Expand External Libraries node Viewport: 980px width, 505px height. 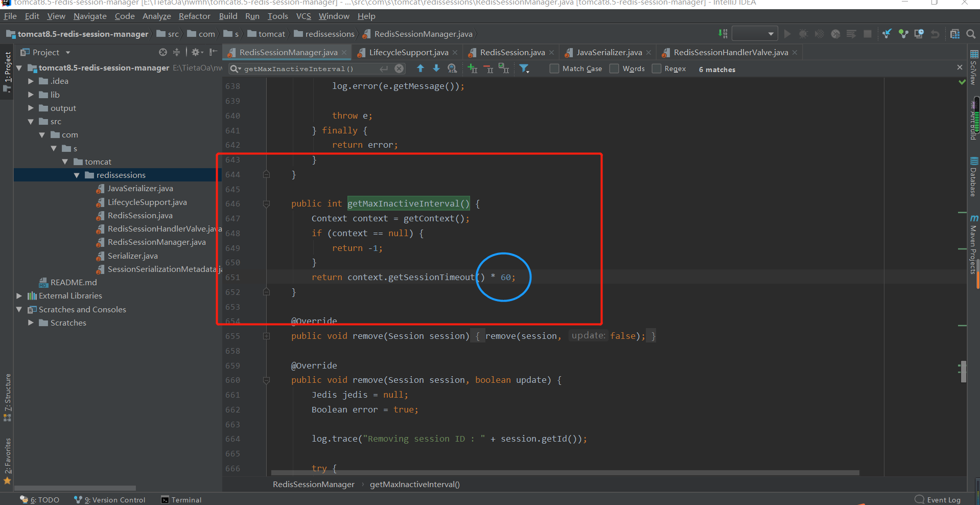(19, 295)
